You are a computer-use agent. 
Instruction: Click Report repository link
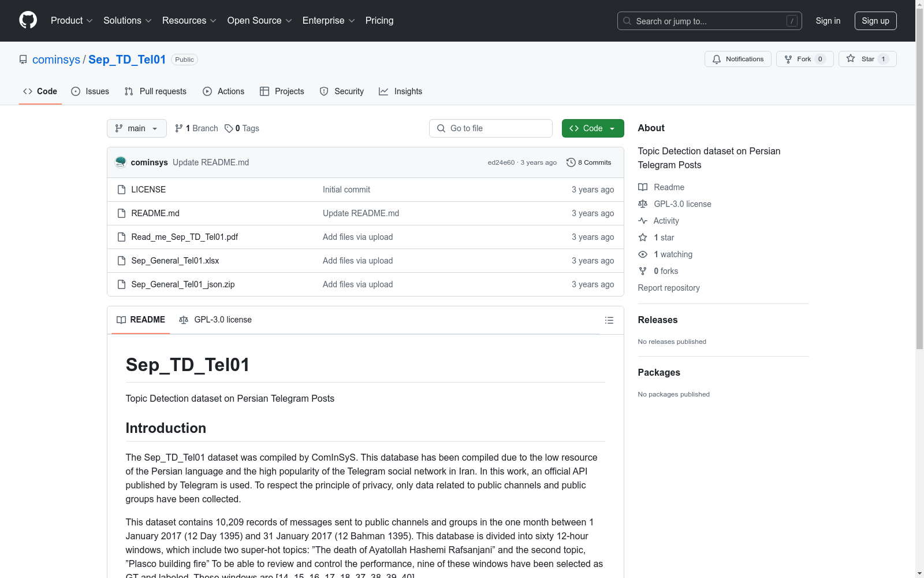pos(669,288)
